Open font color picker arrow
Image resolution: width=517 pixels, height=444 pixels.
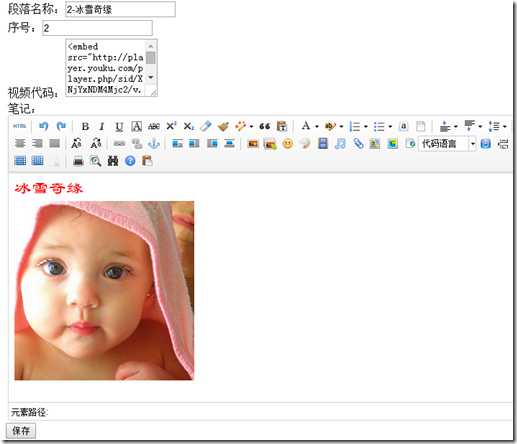click(317, 127)
